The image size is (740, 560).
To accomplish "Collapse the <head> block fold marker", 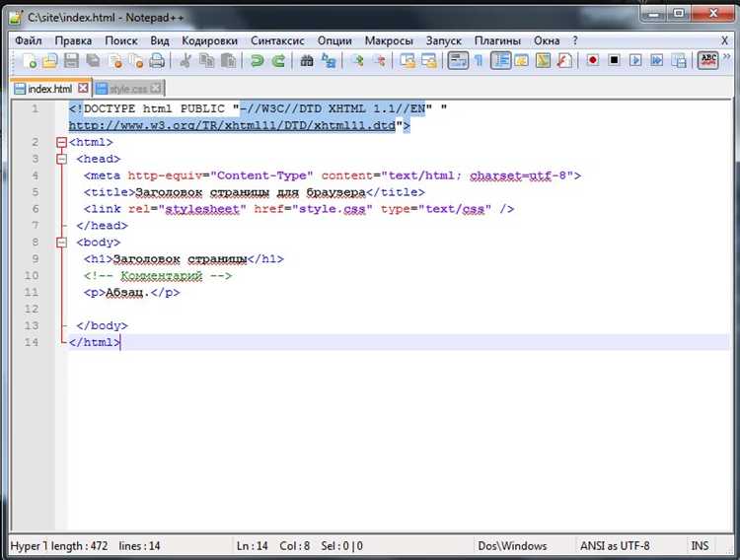I will (62, 159).
